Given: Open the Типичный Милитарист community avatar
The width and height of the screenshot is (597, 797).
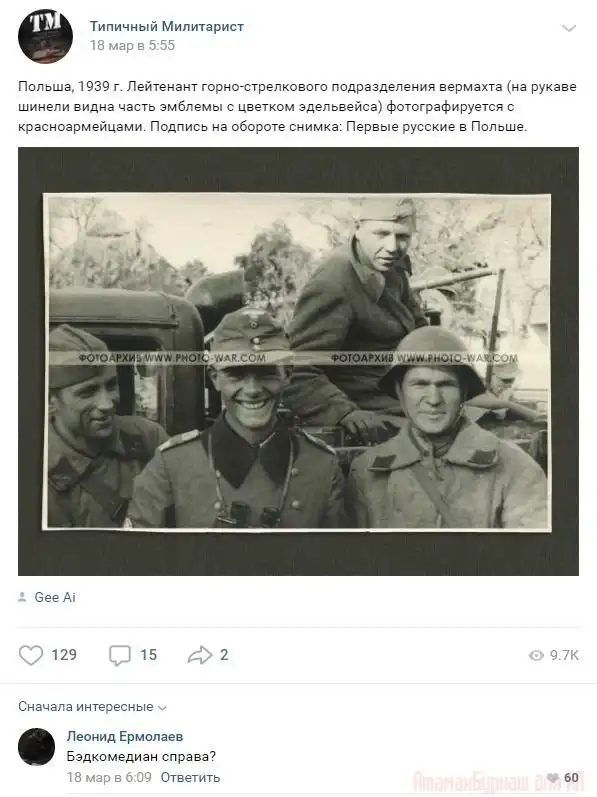Looking at the screenshot, I should pos(45,36).
